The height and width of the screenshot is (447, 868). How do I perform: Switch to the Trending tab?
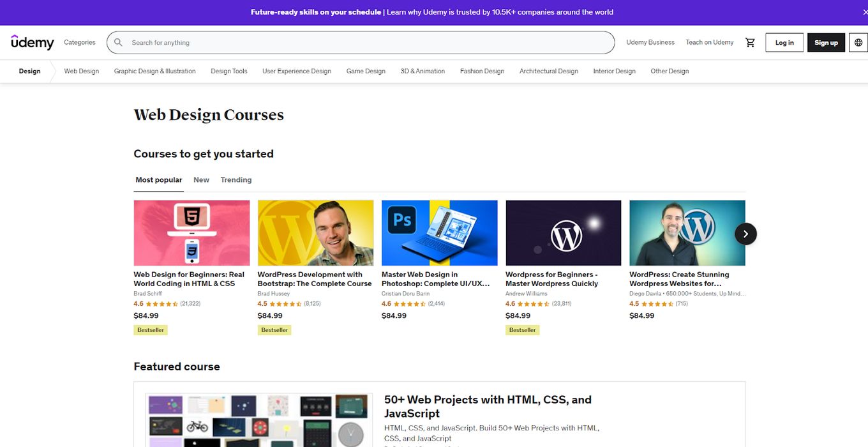[x=236, y=180]
